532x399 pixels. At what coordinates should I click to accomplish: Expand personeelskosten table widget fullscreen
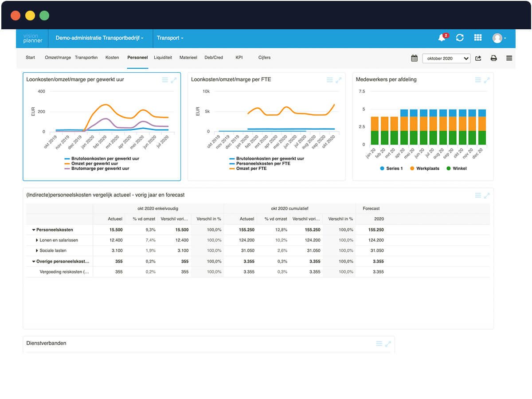click(x=486, y=196)
